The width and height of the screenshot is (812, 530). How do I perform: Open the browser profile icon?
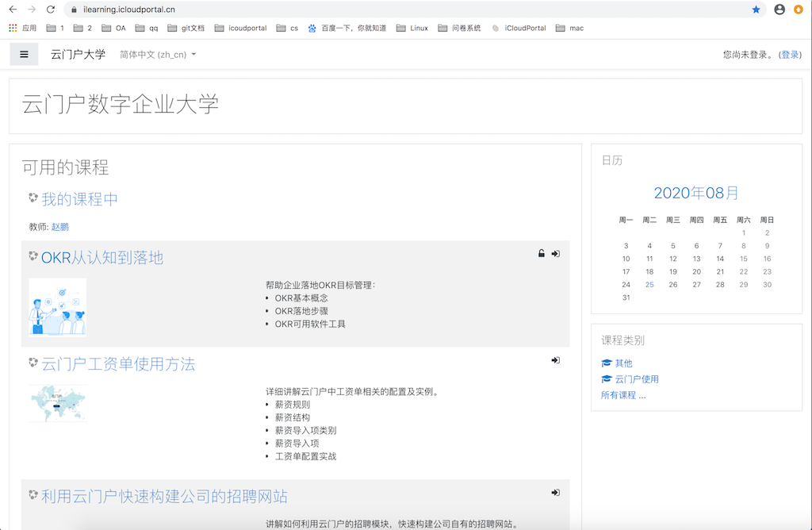[x=779, y=10]
